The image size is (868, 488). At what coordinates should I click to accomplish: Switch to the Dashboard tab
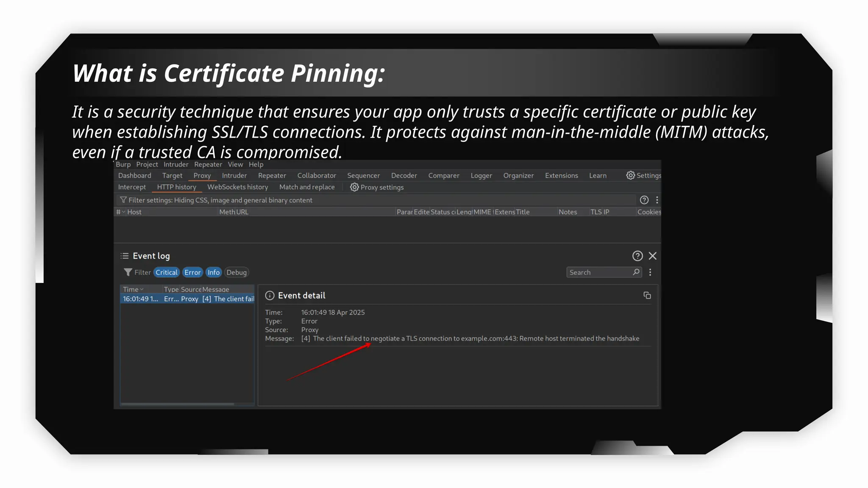pyautogui.click(x=135, y=175)
